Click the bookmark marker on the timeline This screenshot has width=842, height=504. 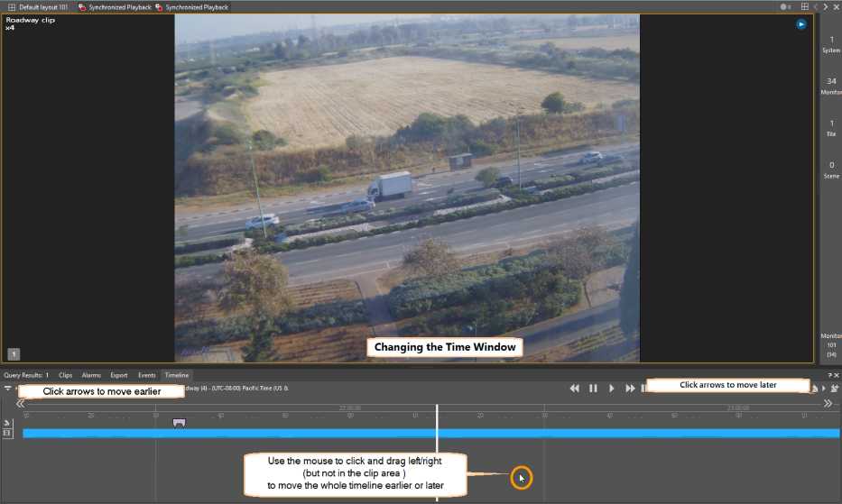[179, 422]
